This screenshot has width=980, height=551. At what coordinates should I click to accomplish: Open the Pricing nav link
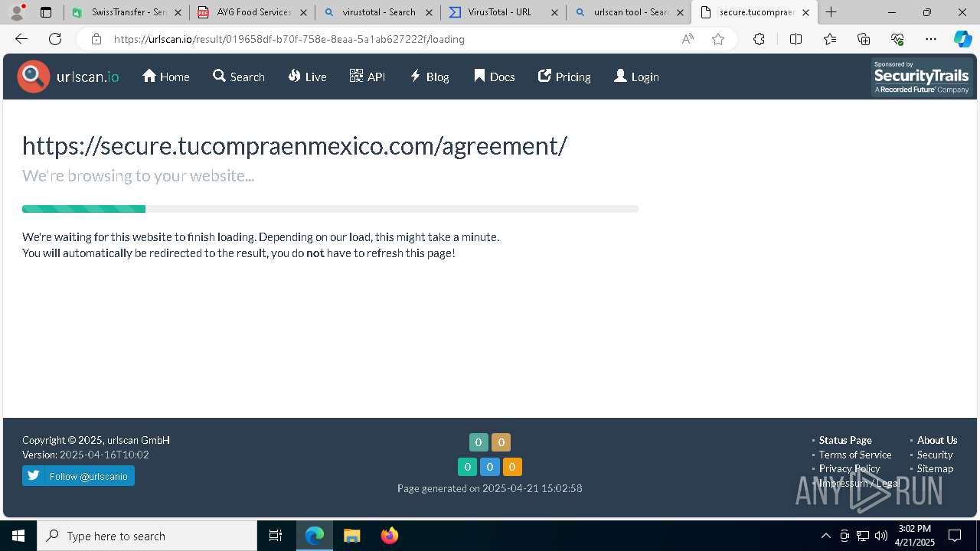coord(564,77)
